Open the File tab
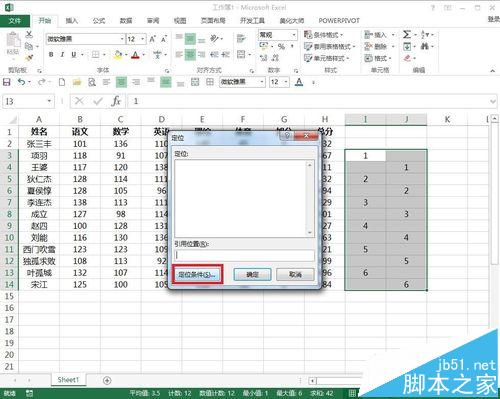The image size is (500, 399). click(15, 21)
